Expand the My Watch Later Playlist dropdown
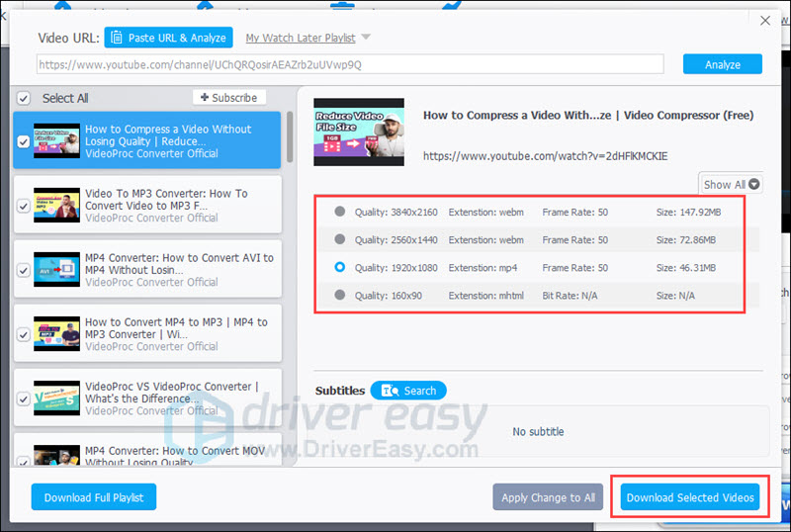The image size is (791, 532). 366,37
